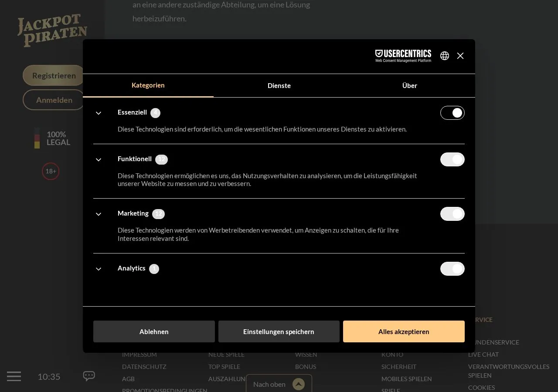558x392 pixels.
Task: Click Einstellungen speichern button
Action: 279,331
